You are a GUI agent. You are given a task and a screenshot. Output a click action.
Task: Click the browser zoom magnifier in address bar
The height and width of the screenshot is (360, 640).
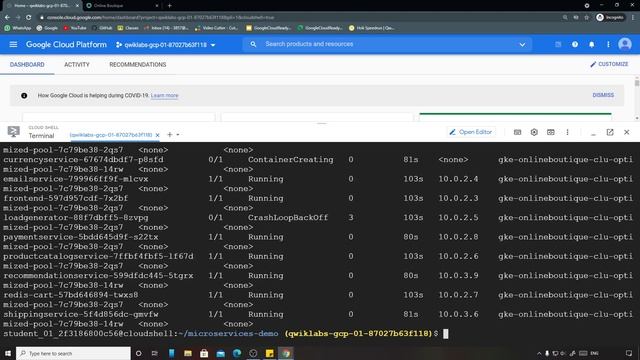(x=565, y=18)
